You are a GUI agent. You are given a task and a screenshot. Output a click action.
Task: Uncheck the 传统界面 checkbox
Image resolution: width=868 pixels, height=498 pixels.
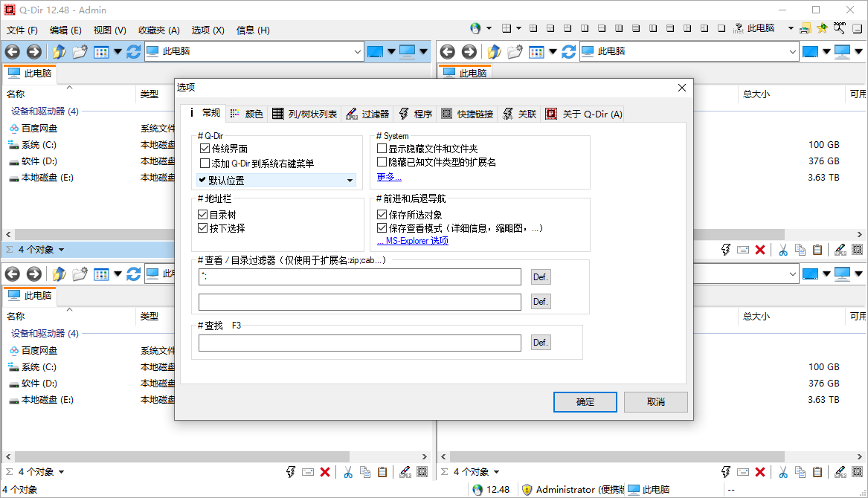pos(203,147)
